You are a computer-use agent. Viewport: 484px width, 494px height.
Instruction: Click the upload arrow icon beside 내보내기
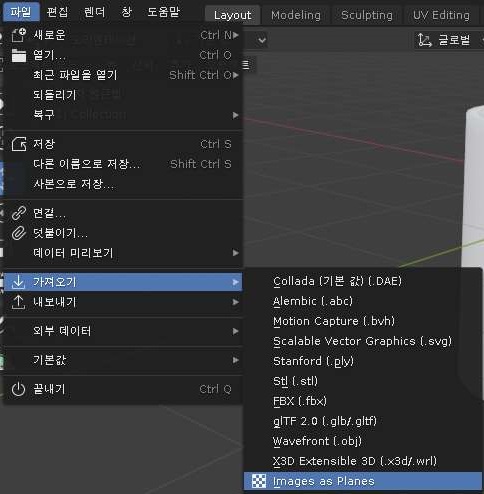(18, 302)
